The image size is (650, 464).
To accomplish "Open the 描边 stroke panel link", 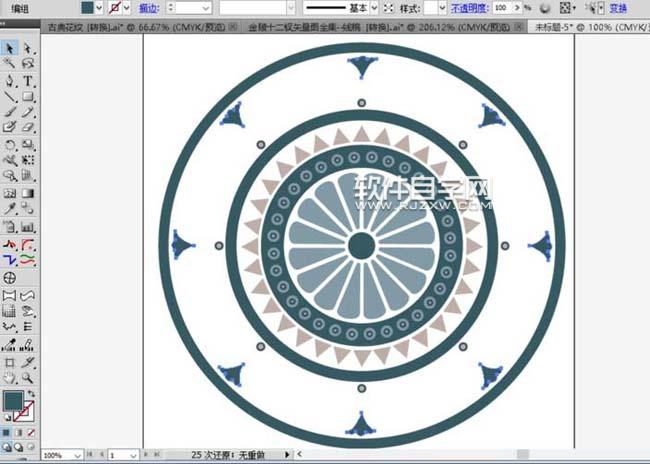I will tap(148, 8).
